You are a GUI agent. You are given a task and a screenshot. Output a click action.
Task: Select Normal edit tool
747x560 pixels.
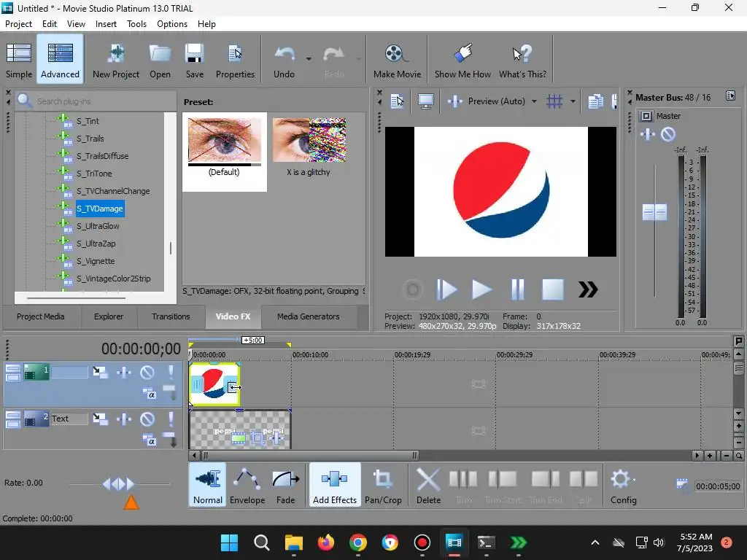(208, 486)
